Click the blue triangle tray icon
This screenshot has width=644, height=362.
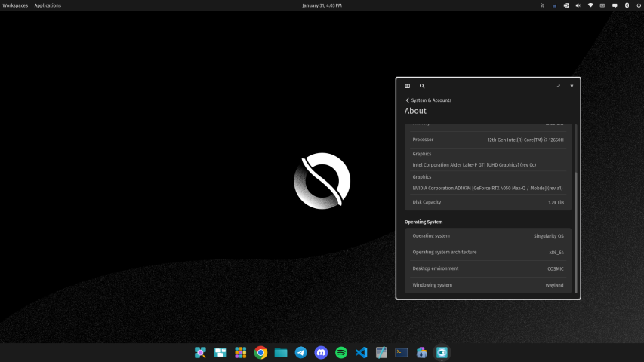point(554,5)
